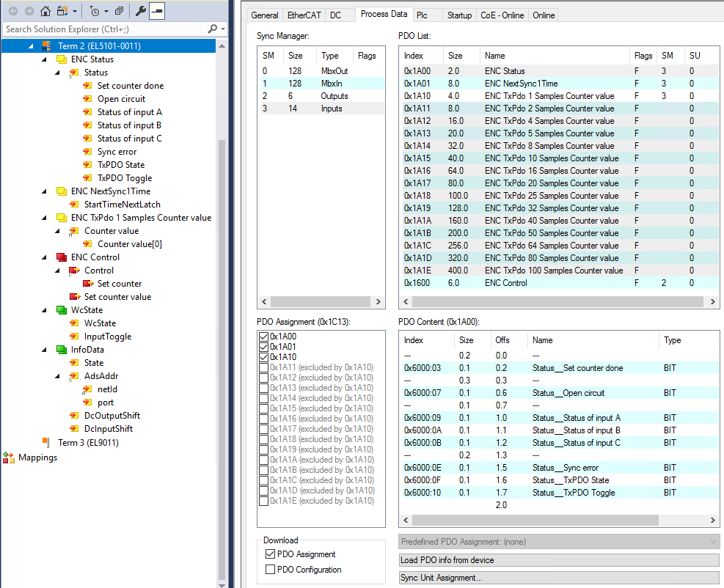This screenshot has width=724, height=588.
Task: Click the Sync Manager horizontal scrollbar thumb
Action: pyautogui.click(x=321, y=302)
